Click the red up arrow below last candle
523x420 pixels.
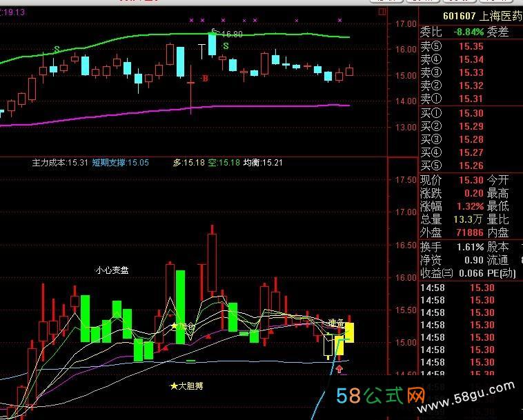pos(339,369)
